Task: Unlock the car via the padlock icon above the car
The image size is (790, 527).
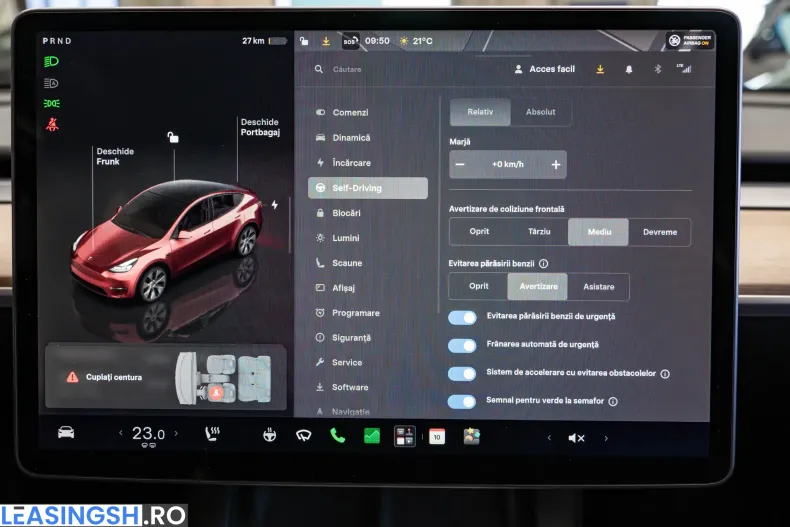Action: point(173,137)
